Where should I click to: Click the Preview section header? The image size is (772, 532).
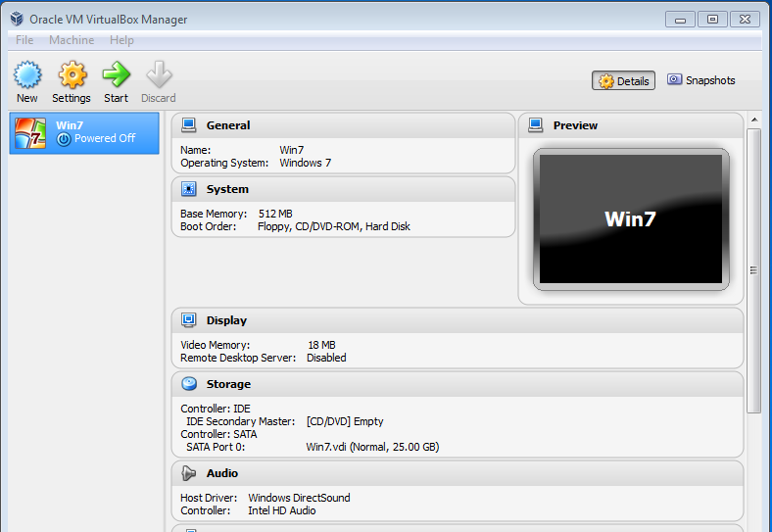pyautogui.click(x=631, y=125)
